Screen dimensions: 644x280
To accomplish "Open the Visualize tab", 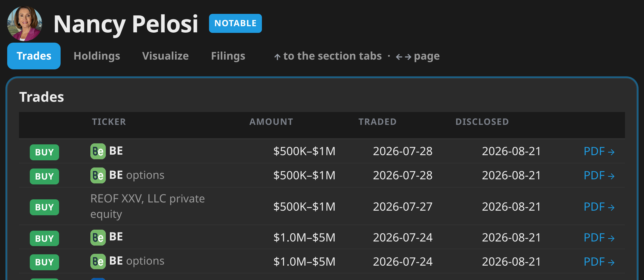I will click(x=165, y=56).
